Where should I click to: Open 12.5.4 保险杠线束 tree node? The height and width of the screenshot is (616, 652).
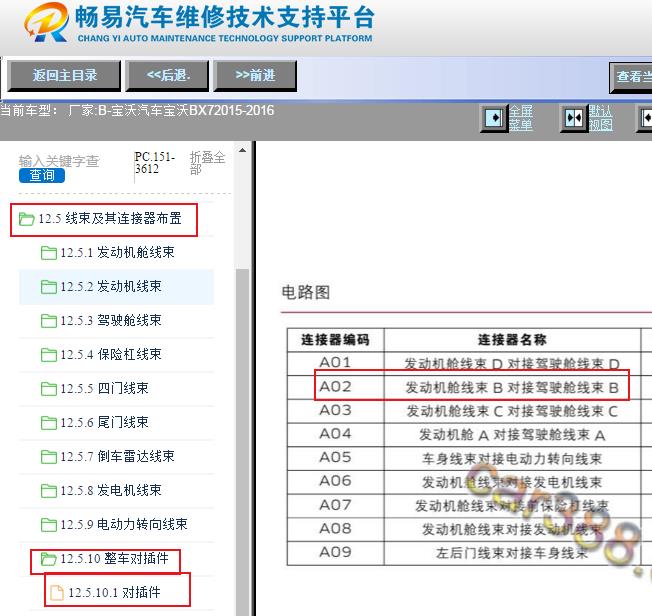[111, 355]
